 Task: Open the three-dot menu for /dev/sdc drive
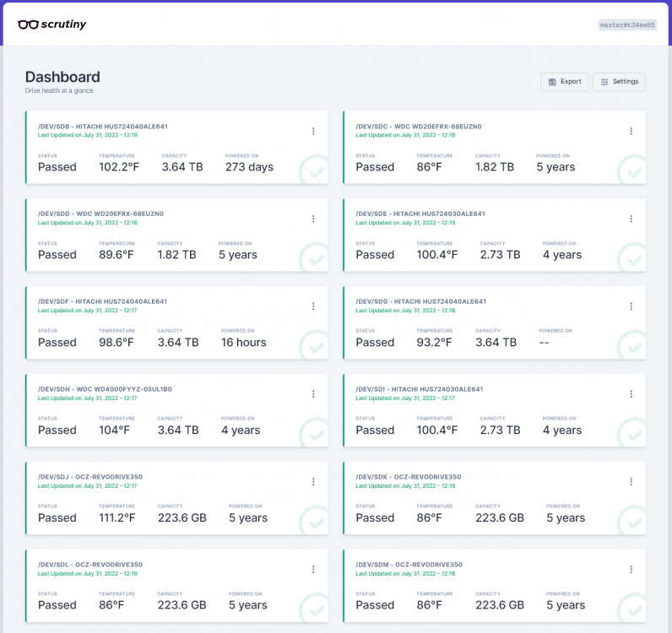(x=631, y=131)
